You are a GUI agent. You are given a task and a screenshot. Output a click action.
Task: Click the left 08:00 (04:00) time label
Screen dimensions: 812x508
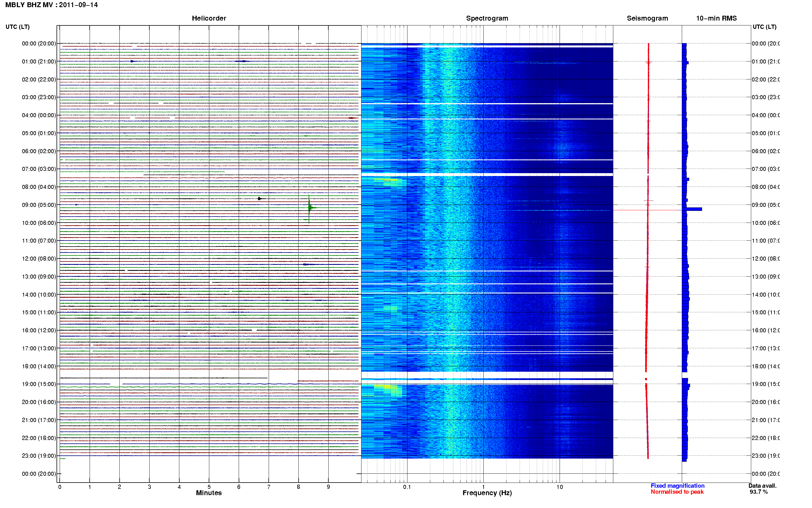coord(39,187)
